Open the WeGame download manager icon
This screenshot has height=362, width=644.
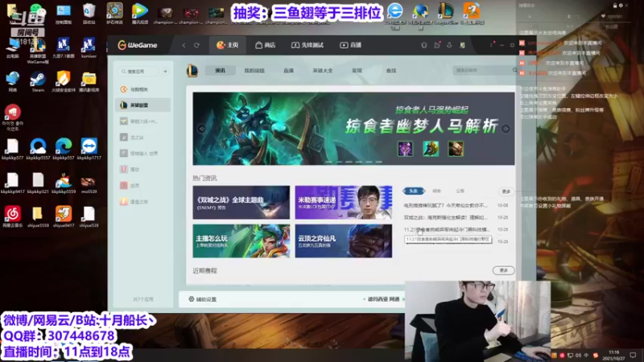pos(449,45)
